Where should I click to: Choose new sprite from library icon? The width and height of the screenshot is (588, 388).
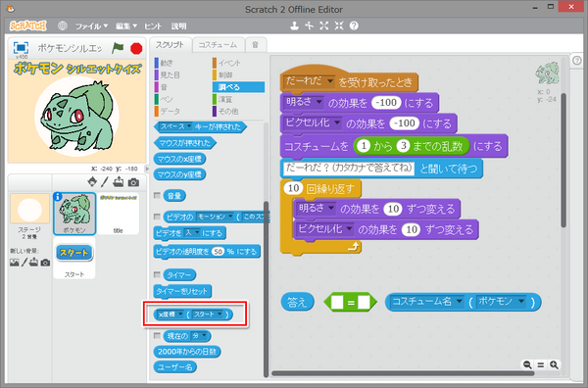pos(92,182)
